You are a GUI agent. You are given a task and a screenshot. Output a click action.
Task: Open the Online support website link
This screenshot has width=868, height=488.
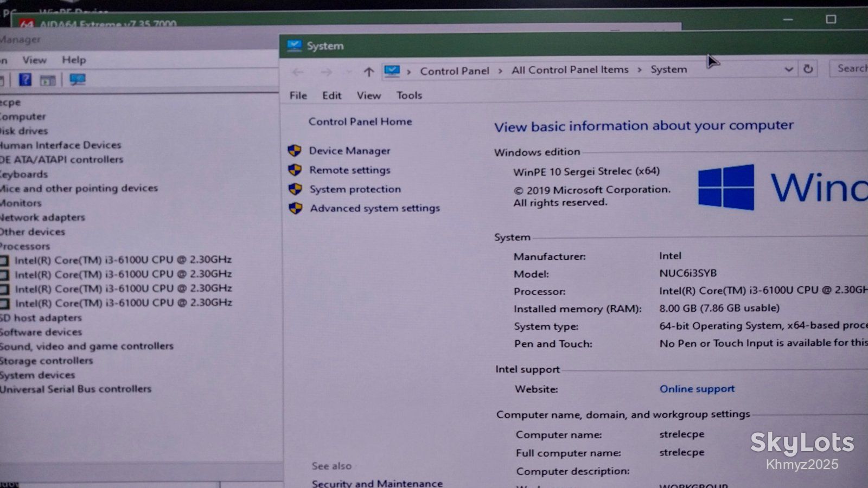point(697,389)
